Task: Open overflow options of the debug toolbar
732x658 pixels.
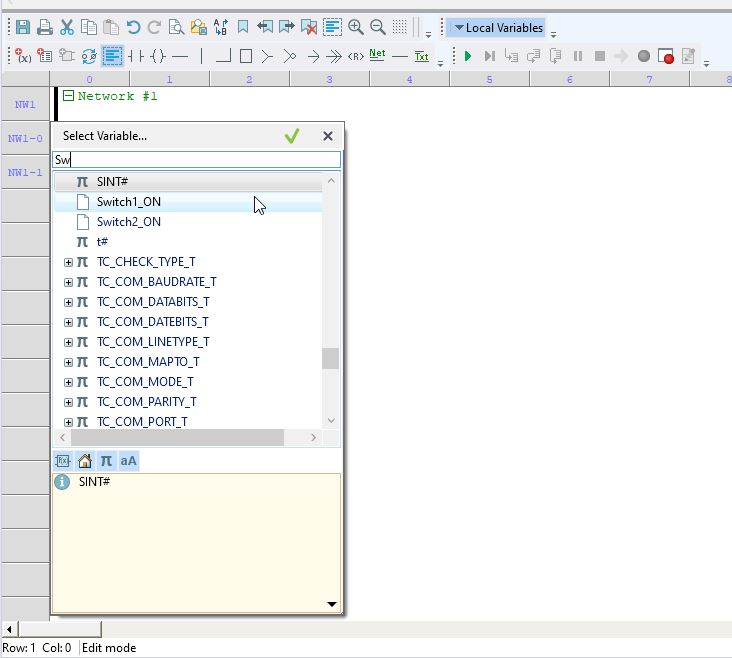Action: pos(706,64)
